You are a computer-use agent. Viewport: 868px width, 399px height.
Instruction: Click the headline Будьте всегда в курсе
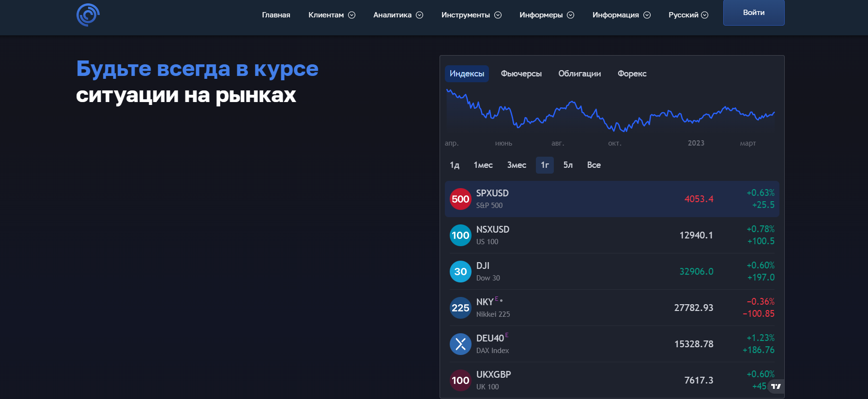(197, 69)
